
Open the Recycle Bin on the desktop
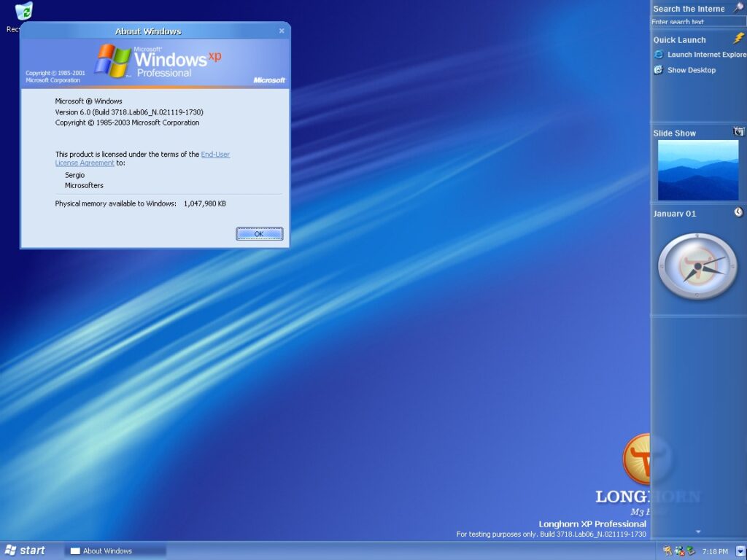(24, 12)
